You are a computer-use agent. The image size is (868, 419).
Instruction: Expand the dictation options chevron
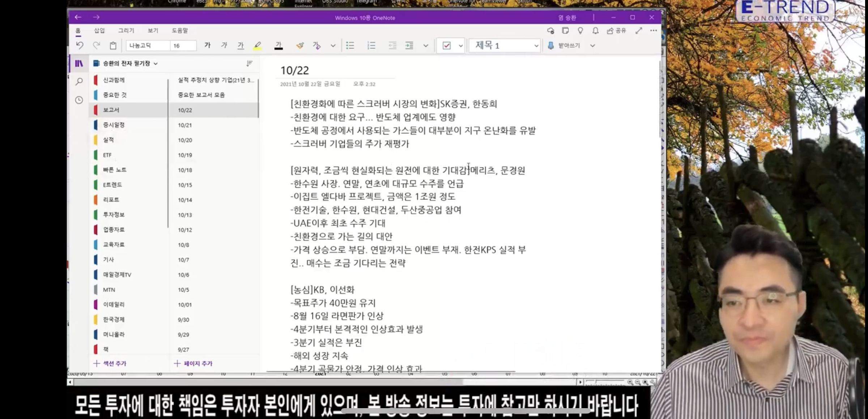tap(592, 46)
